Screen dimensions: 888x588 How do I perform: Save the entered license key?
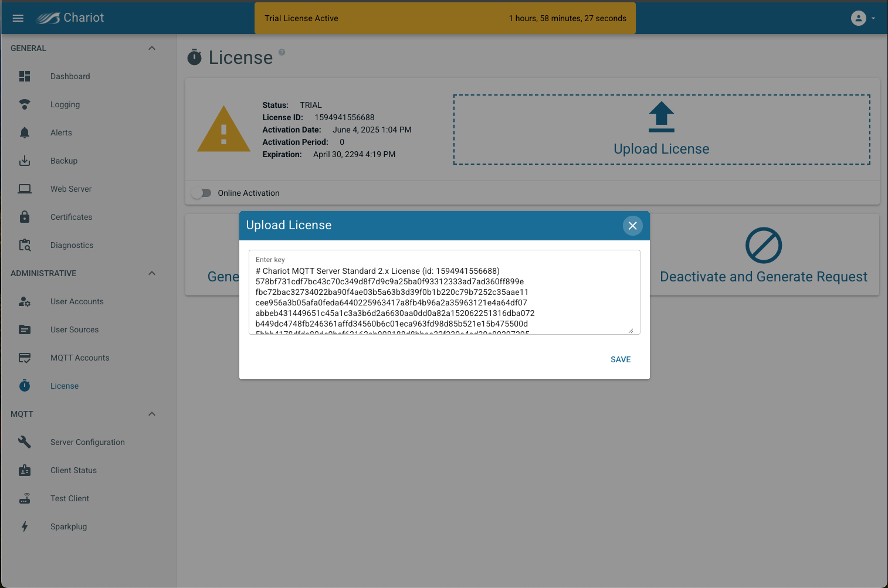[621, 359]
